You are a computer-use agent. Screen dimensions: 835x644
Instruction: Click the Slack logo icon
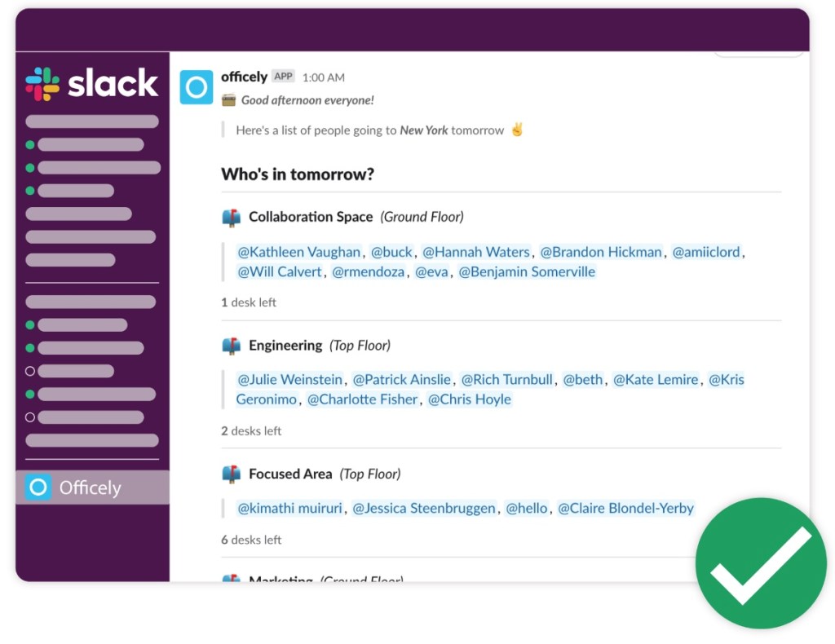coord(42,84)
